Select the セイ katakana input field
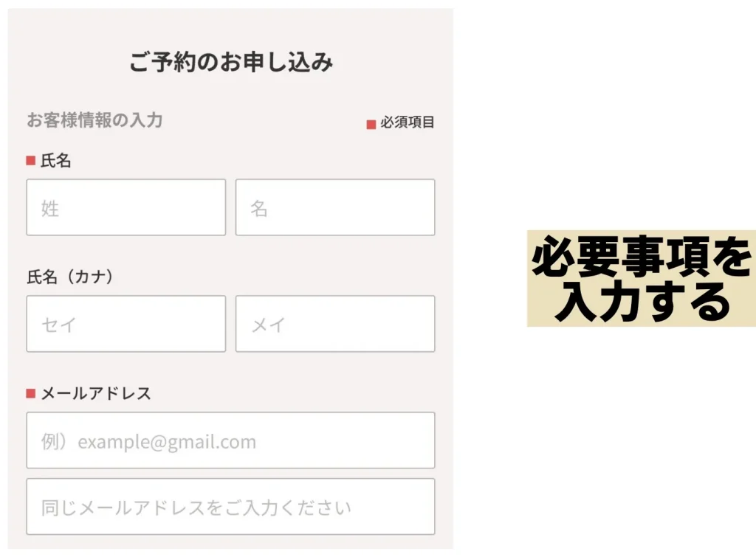 coord(126,324)
